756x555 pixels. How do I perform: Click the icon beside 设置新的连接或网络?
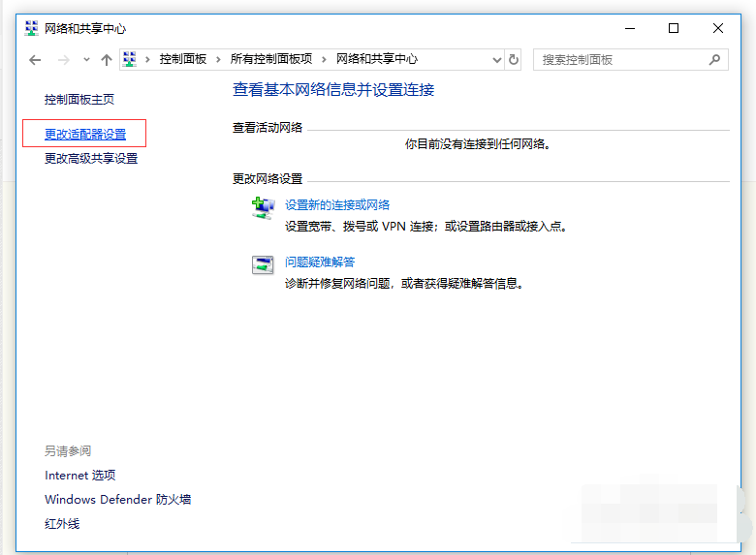click(x=263, y=206)
